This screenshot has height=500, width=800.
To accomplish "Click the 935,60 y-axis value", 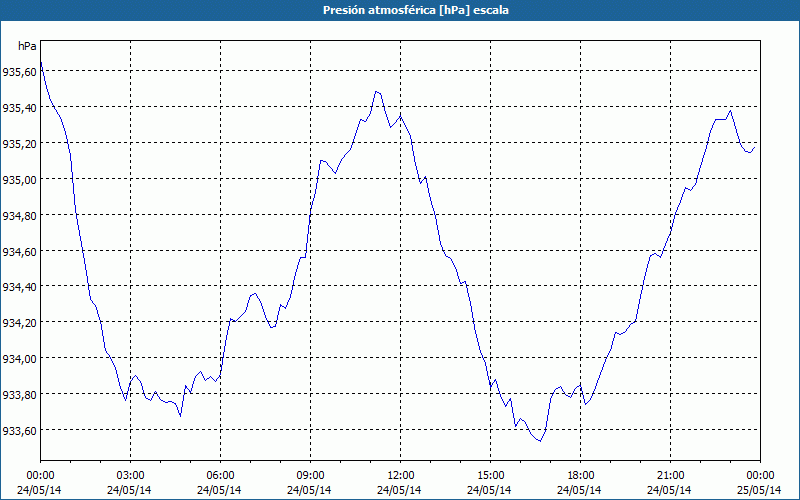I will point(20,72).
